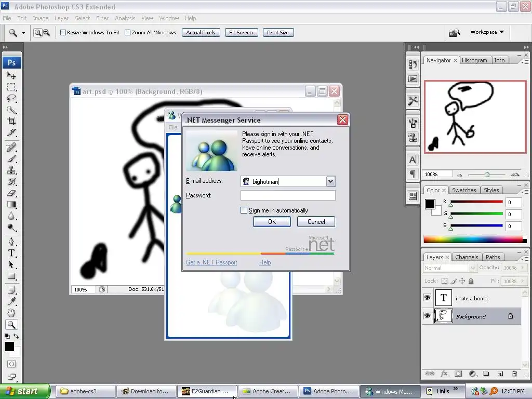Viewport: 532px width, 399px height.
Task: Click the Zoom Out options bar icon
Action: click(x=46, y=33)
